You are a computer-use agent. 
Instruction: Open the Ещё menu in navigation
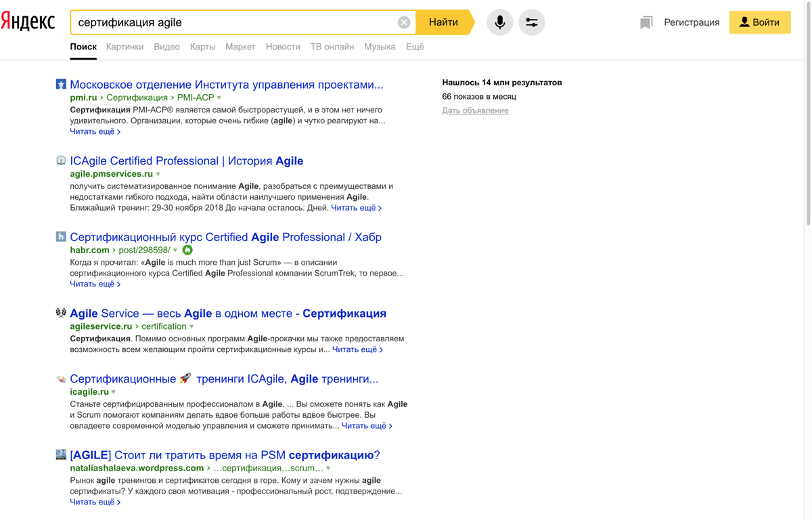click(x=415, y=47)
